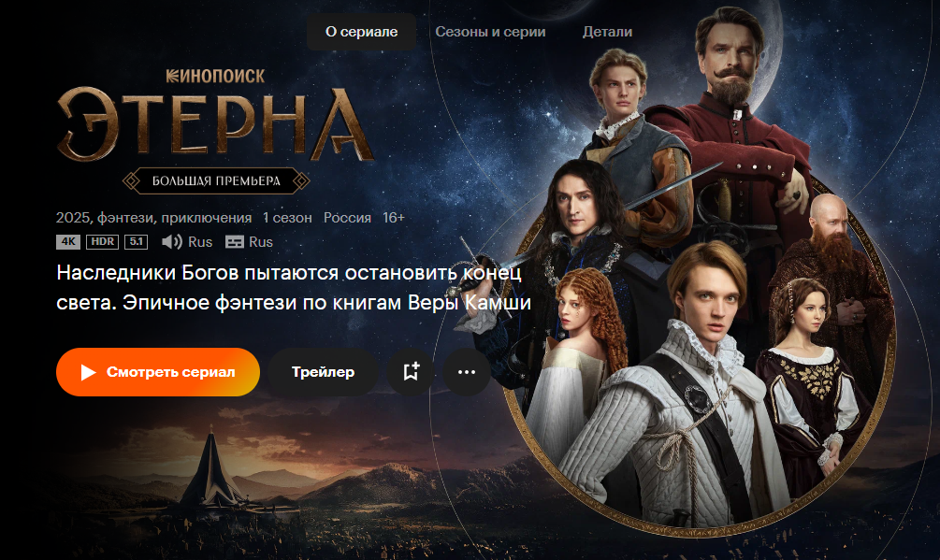Click the фэнтези genre link

point(125,218)
